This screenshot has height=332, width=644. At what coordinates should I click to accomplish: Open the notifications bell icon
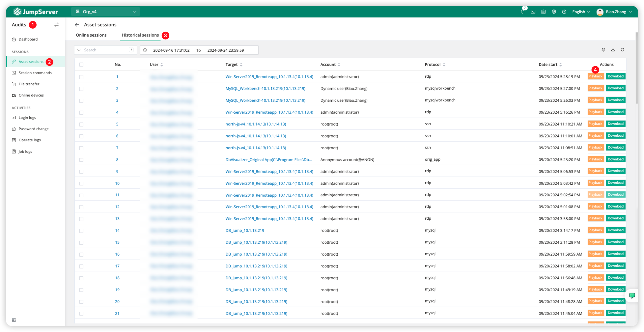(x=522, y=12)
